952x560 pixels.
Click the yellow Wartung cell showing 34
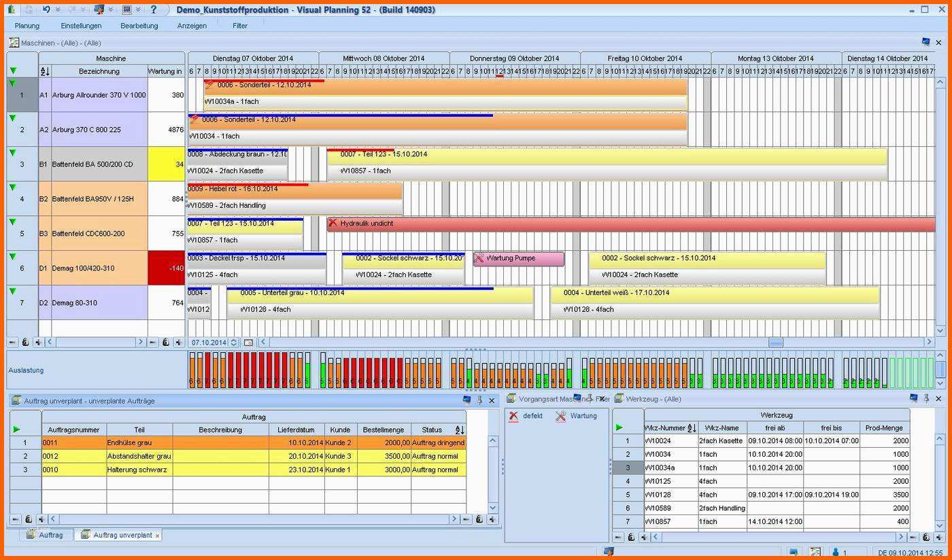pyautogui.click(x=166, y=164)
